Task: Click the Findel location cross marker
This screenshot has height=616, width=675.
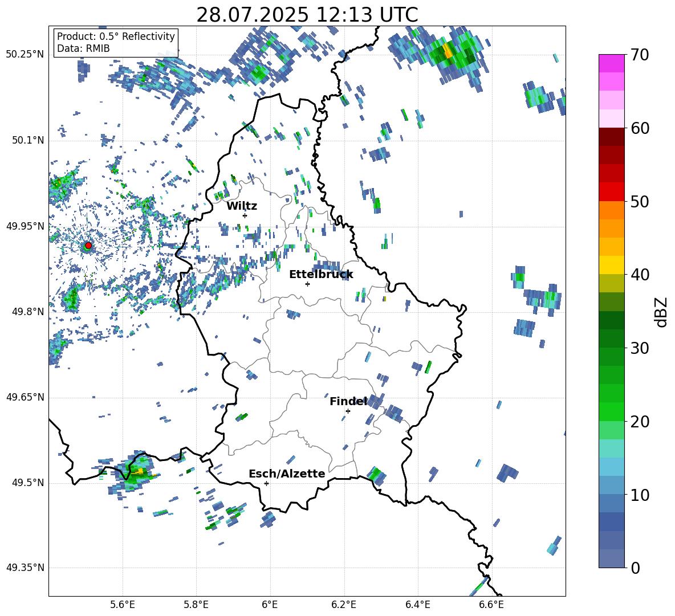Action: pyautogui.click(x=348, y=411)
